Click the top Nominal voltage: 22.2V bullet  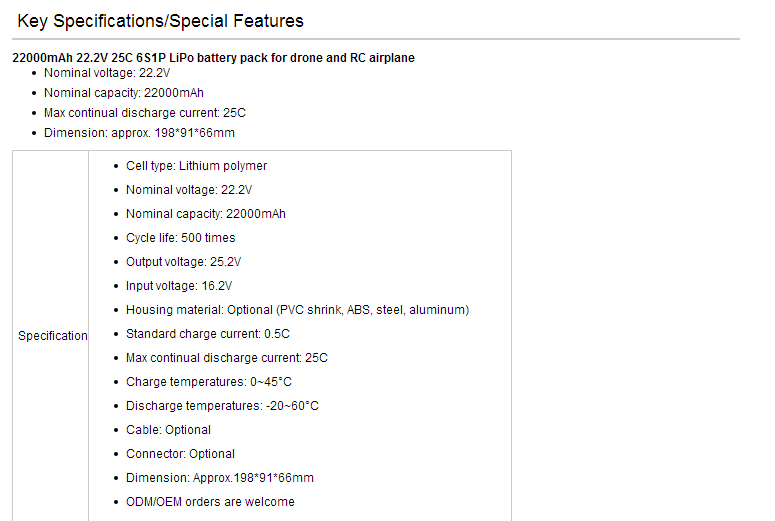coord(107,73)
